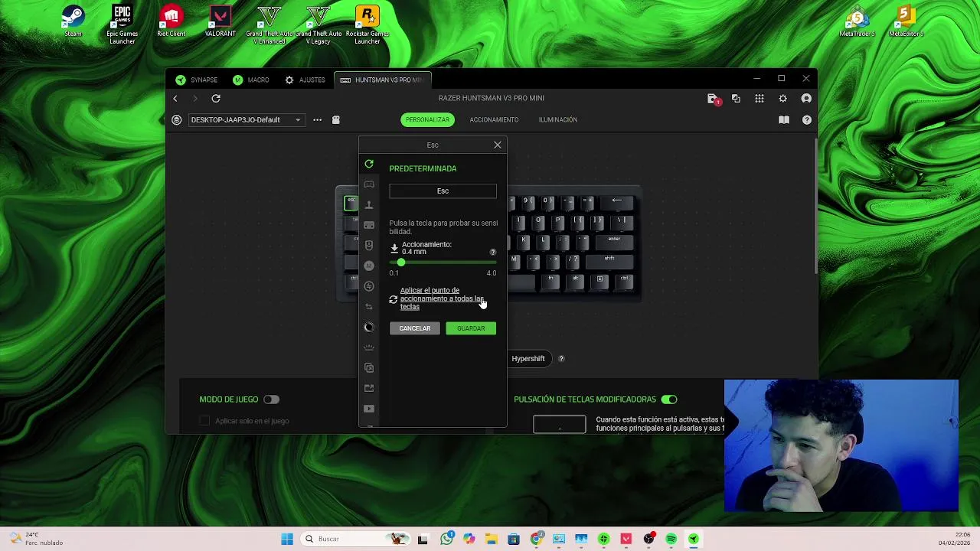980x551 pixels.
Task: Select the ACCIONAMIENTO tab
Action: pos(494,119)
